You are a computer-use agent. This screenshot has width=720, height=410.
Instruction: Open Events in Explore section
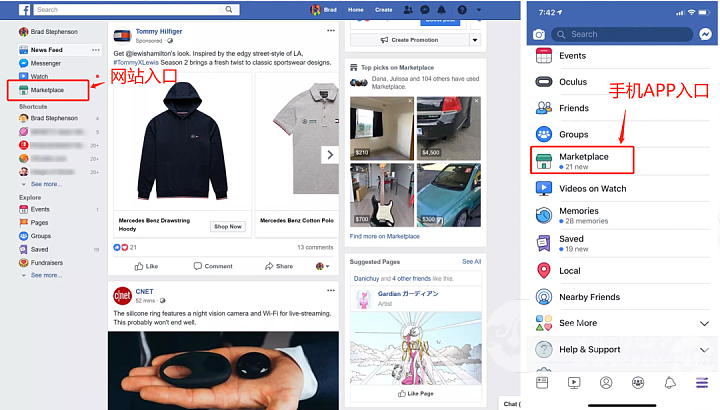coord(34,209)
